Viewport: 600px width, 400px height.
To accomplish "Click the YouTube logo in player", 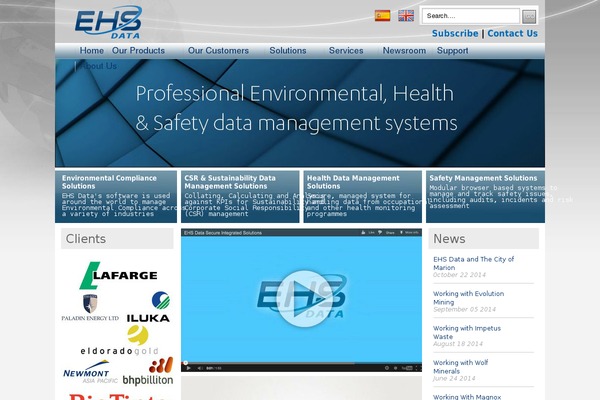I will click(407, 368).
